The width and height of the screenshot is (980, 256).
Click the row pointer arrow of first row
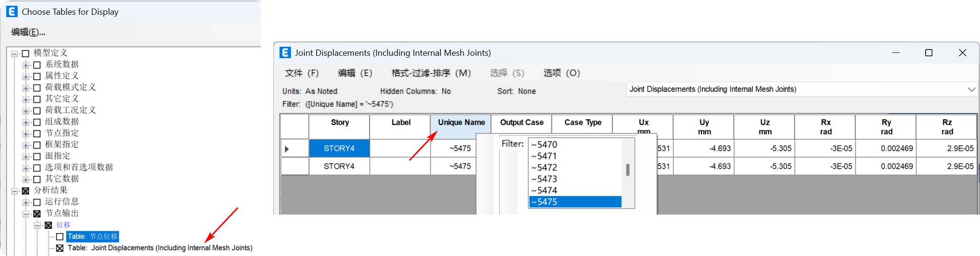pos(287,149)
